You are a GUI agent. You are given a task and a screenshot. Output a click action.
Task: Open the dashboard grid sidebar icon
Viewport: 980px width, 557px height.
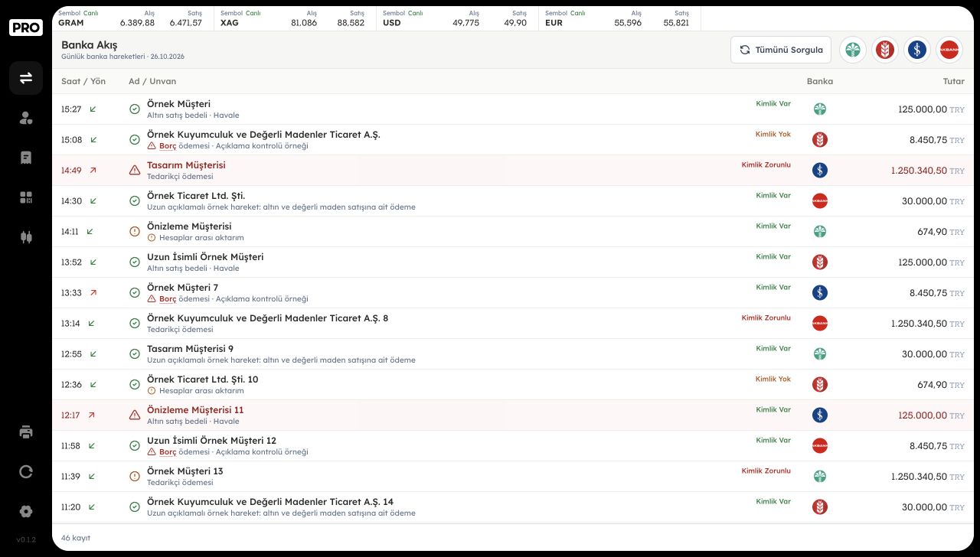(x=26, y=197)
